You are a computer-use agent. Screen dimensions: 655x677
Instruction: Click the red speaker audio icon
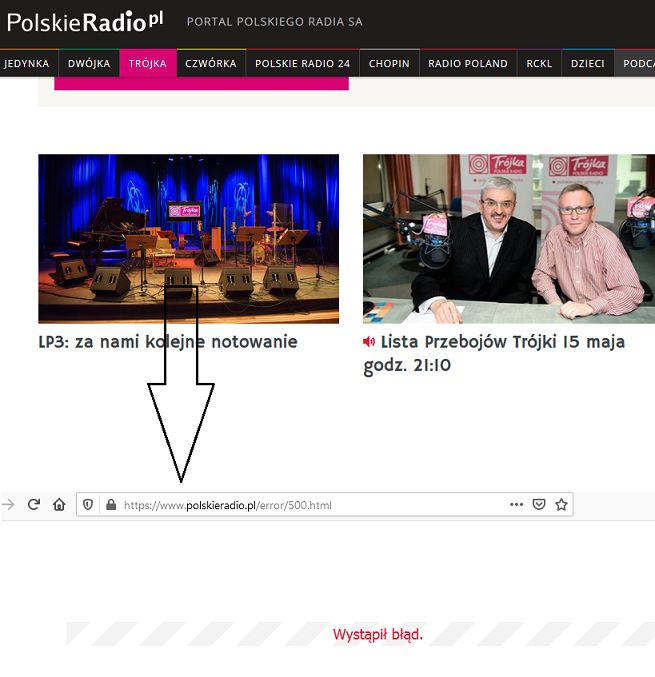pos(369,342)
